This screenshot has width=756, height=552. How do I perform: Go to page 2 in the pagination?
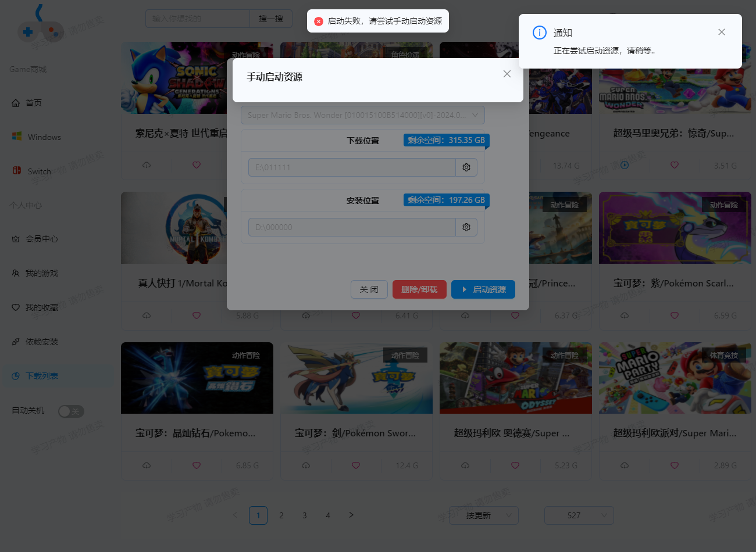click(x=281, y=515)
